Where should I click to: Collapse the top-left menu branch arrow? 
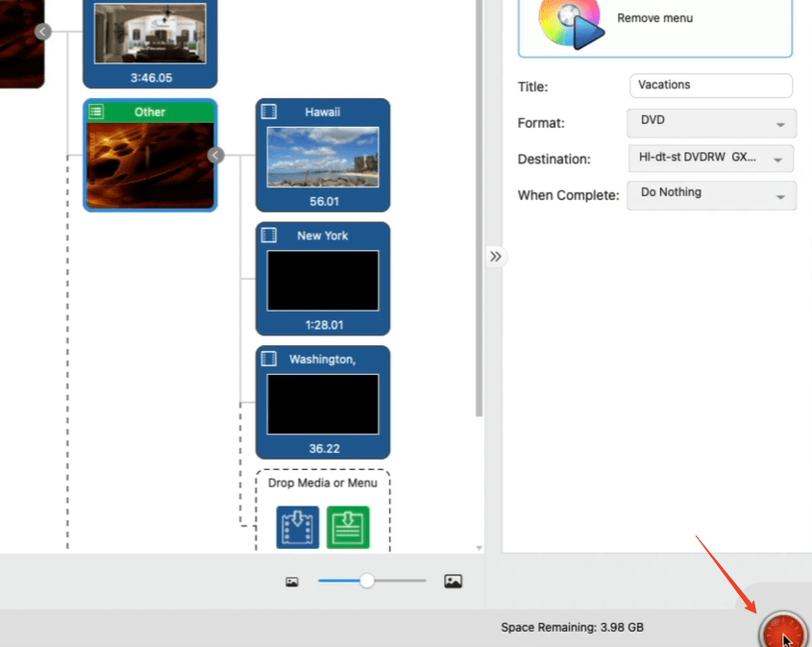(x=42, y=32)
